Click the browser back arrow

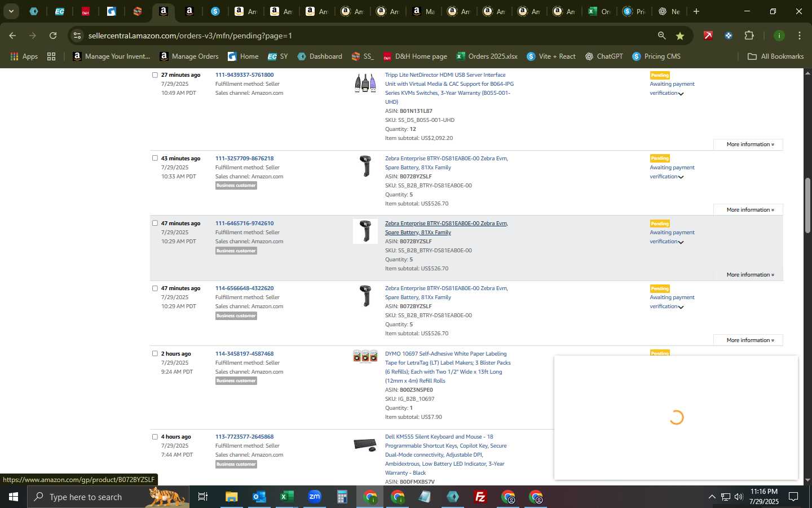[x=12, y=36]
